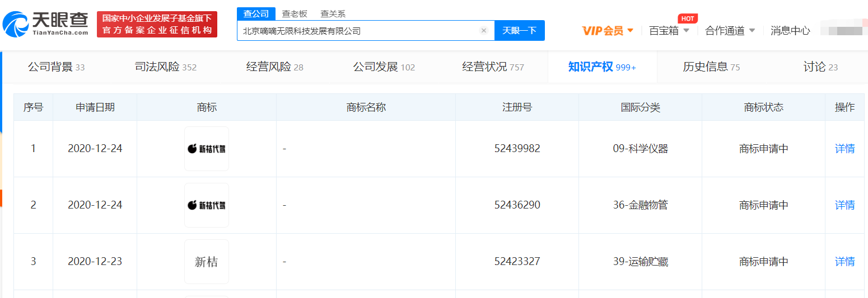Click the red 官方备案企业征信机构 banner
The height and width of the screenshot is (298, 868).
[x=157, y=24]
